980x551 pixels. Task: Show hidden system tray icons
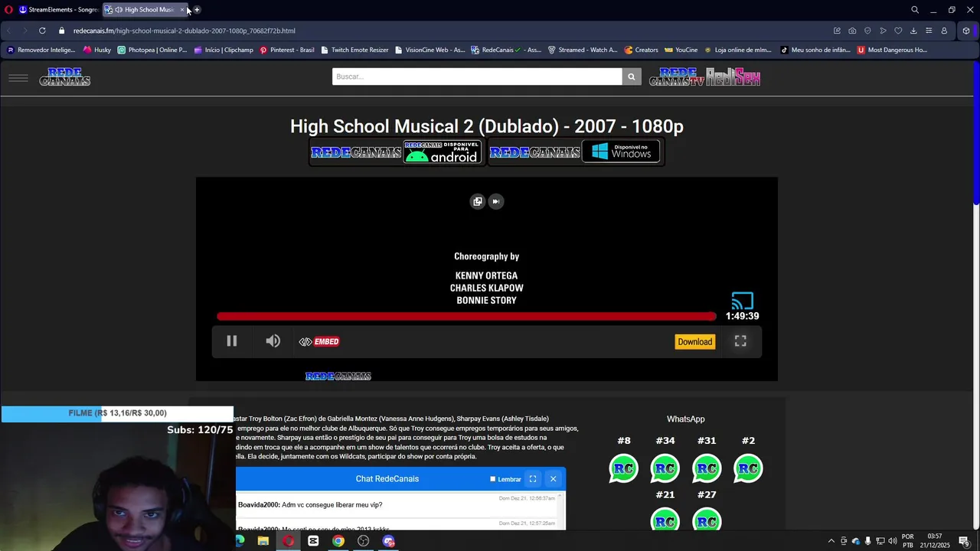click(x=831, y=541)
